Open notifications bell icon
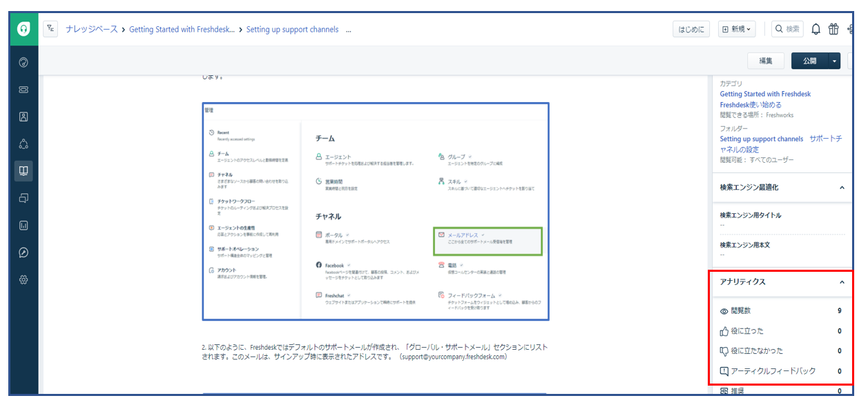868x407 pixels. 816,29
